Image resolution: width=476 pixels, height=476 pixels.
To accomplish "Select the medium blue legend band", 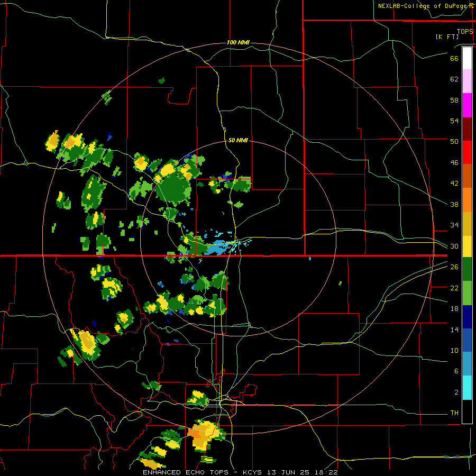I will coord(467,340).
